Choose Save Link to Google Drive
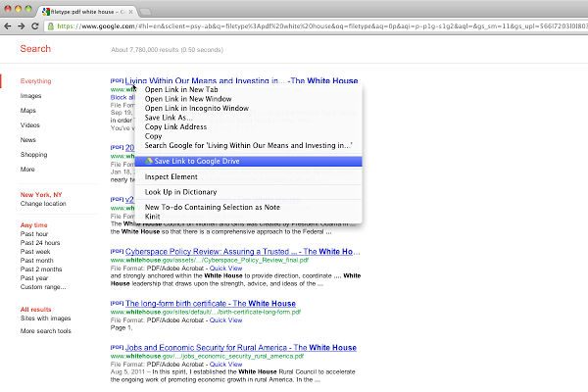The height and width of the screenshot is (392, 588). (248, 161)
